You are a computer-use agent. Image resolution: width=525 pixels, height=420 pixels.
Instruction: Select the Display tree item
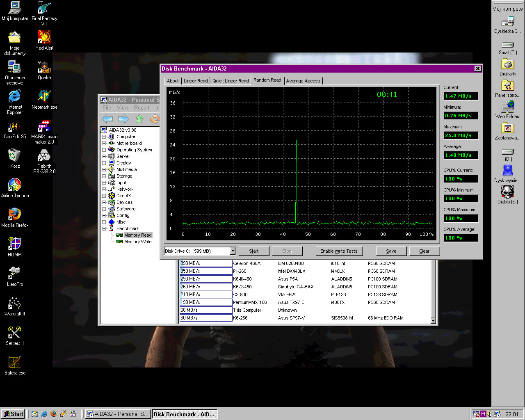pos(123,163)
